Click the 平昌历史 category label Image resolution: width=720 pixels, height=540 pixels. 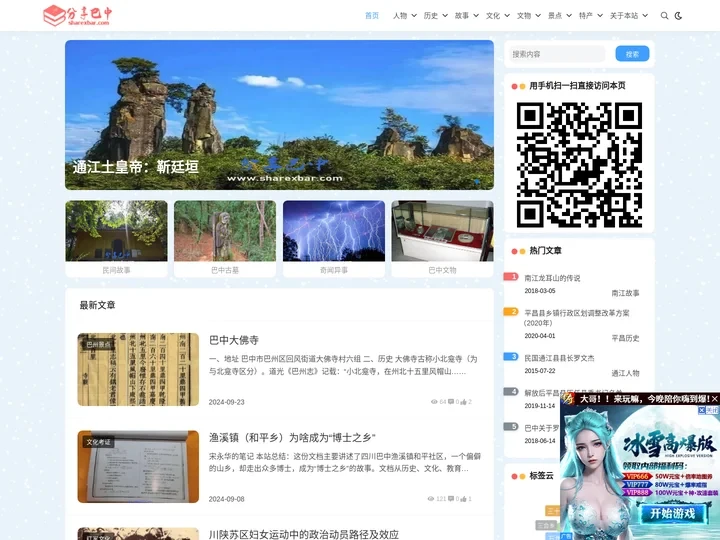point(625,338)
